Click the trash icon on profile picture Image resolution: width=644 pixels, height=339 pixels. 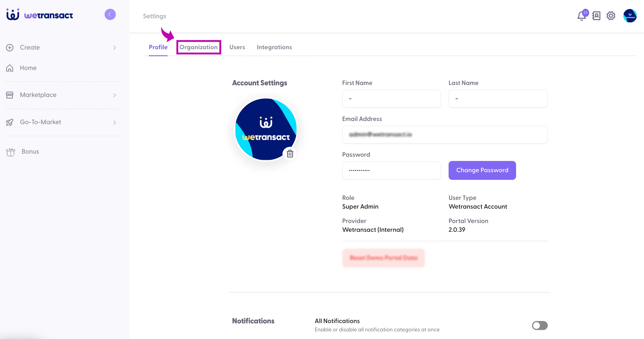(290, 154)
